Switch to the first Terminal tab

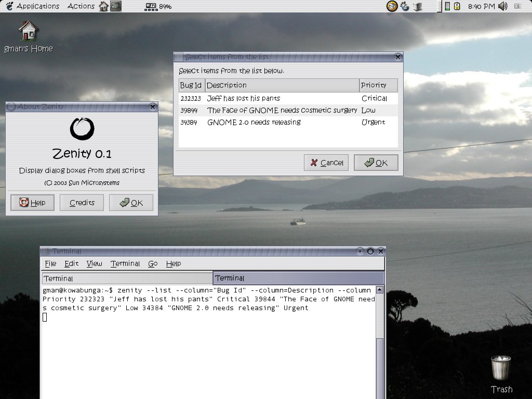tap(127, 278)
